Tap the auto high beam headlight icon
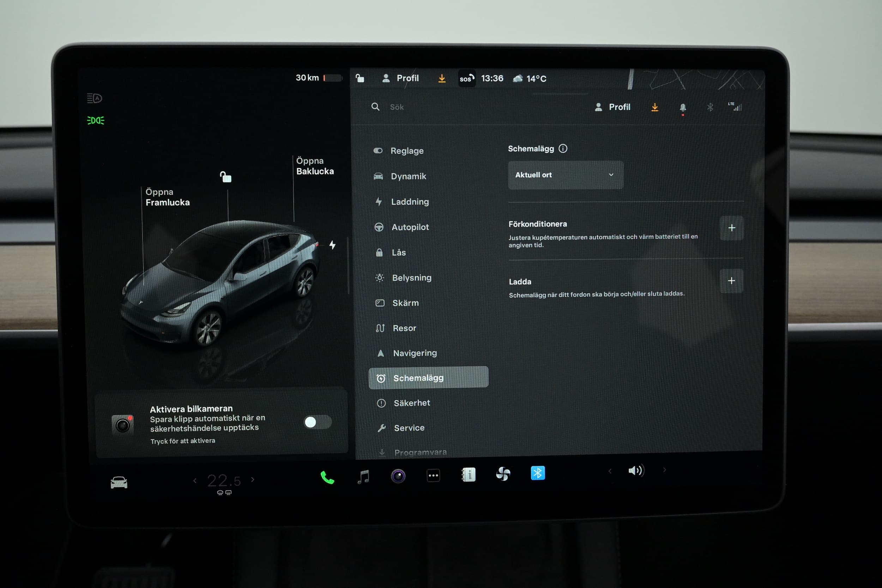Image resolution: width=882 pixels, height=588 pixels. pyautogui.click(x=95, y=98)
